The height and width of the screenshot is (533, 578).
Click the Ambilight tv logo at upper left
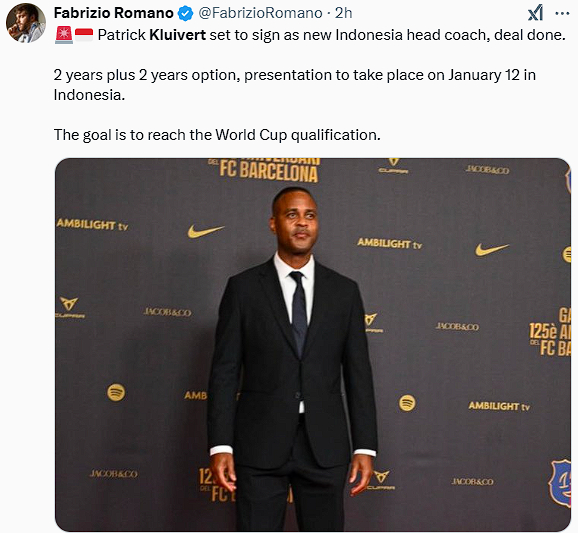(x=92, y=224)
